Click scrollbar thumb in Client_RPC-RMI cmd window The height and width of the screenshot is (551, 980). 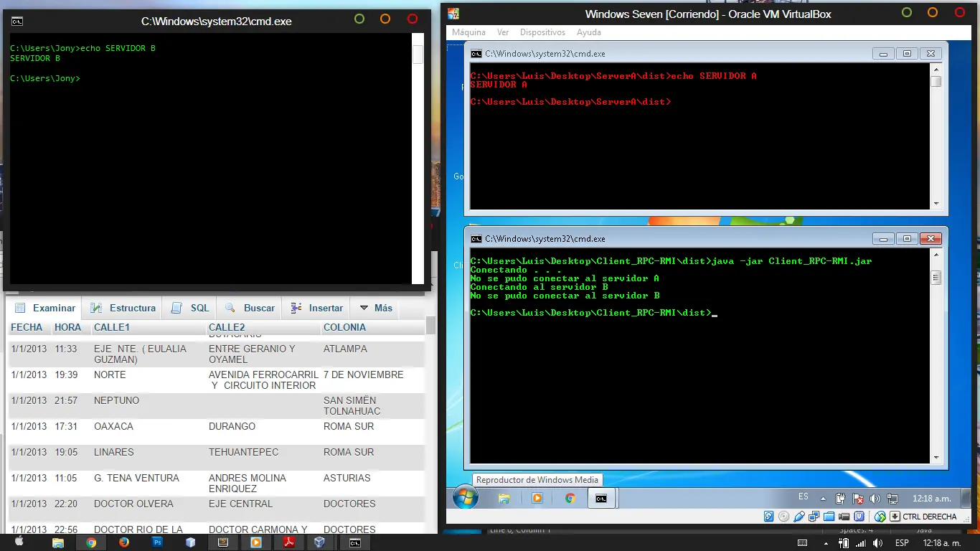point(936,278)
